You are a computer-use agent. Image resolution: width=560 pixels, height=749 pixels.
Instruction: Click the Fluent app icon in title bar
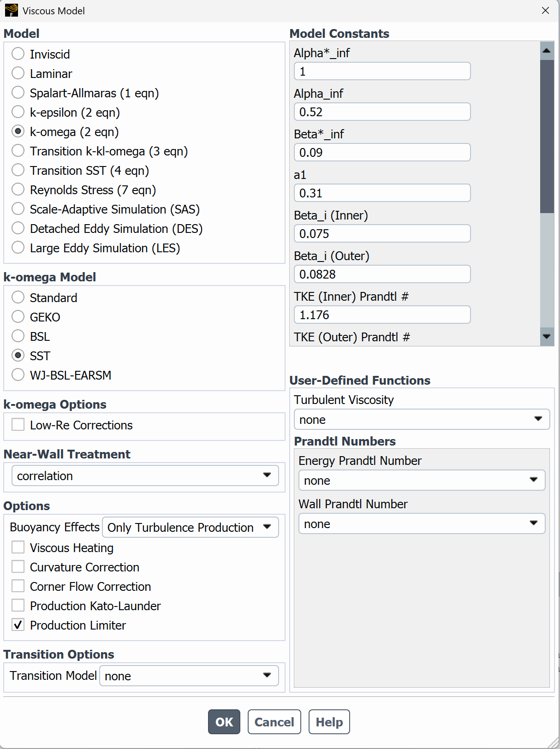tap(11, 11)
